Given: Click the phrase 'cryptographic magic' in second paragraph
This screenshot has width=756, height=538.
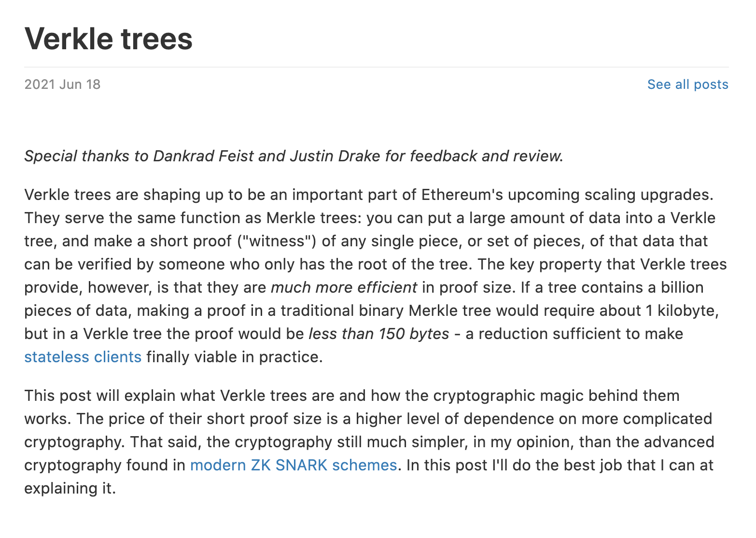Looking at the screenshot, I should (x=484, y=396).
